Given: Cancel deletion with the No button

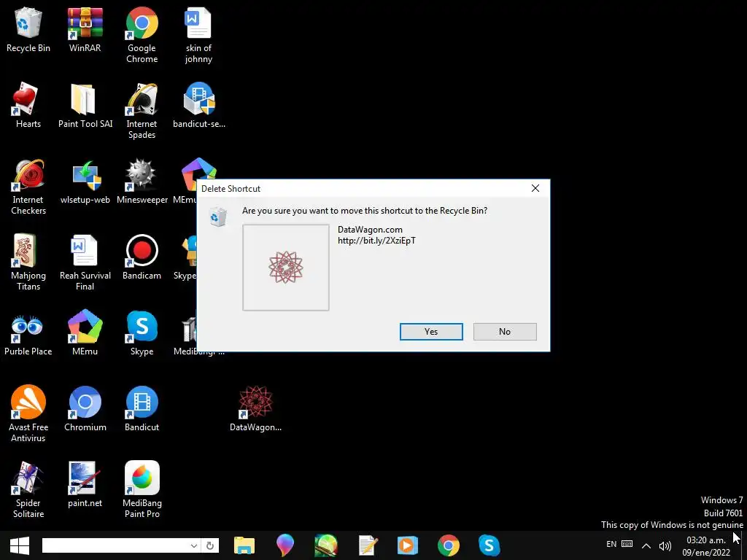Looking at the screenshot, I should click(x=505, y=332).
